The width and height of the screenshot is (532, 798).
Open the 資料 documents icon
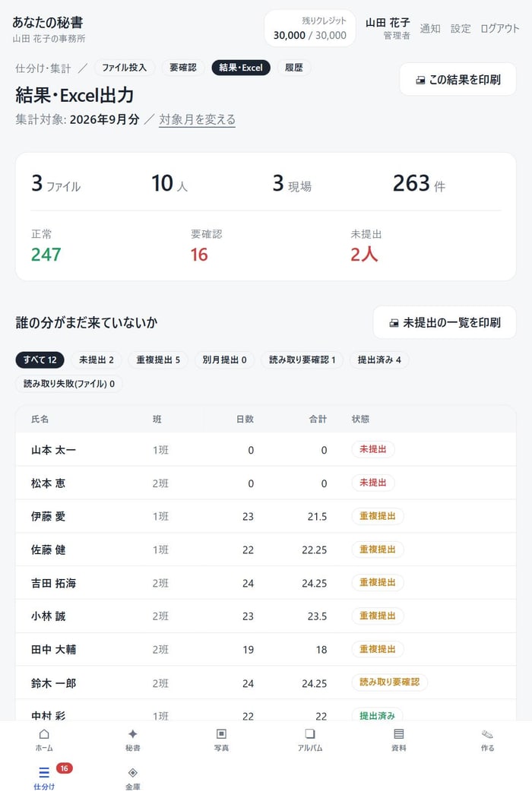(398, 734)
